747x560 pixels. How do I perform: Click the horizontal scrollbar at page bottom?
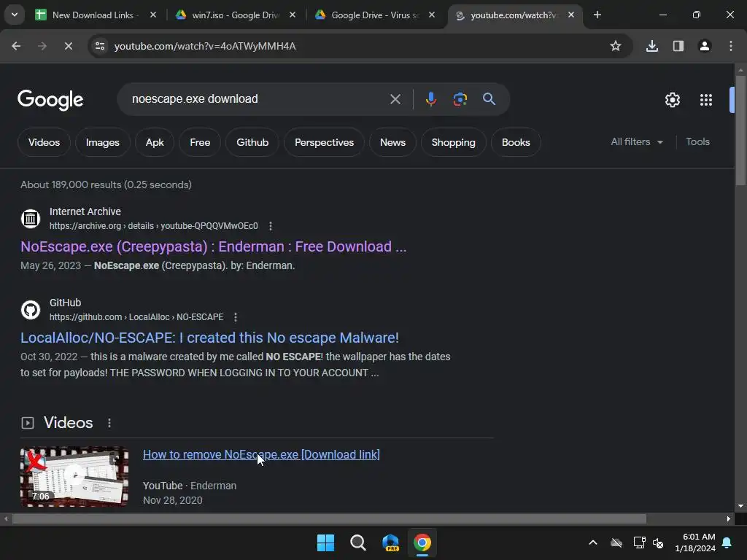point(329,518)
